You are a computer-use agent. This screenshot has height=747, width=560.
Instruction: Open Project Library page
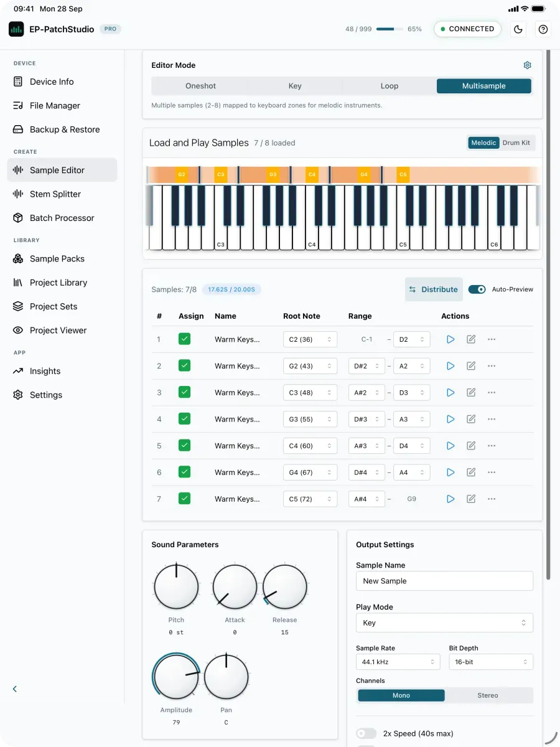[62, 283]
